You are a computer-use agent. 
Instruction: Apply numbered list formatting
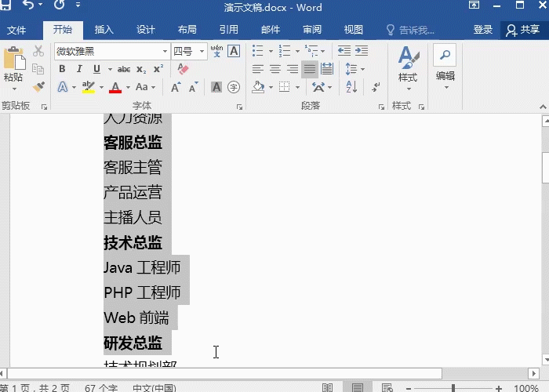click(x=284, y=51)
